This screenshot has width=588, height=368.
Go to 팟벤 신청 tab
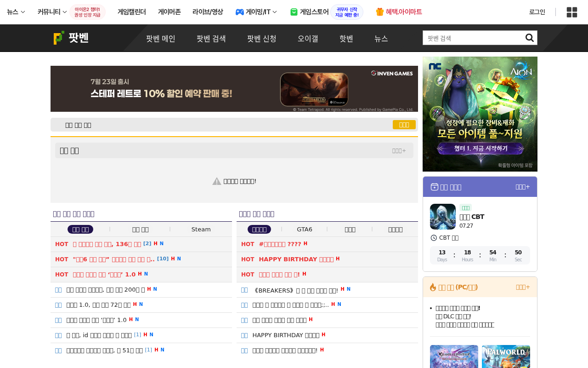262,39
